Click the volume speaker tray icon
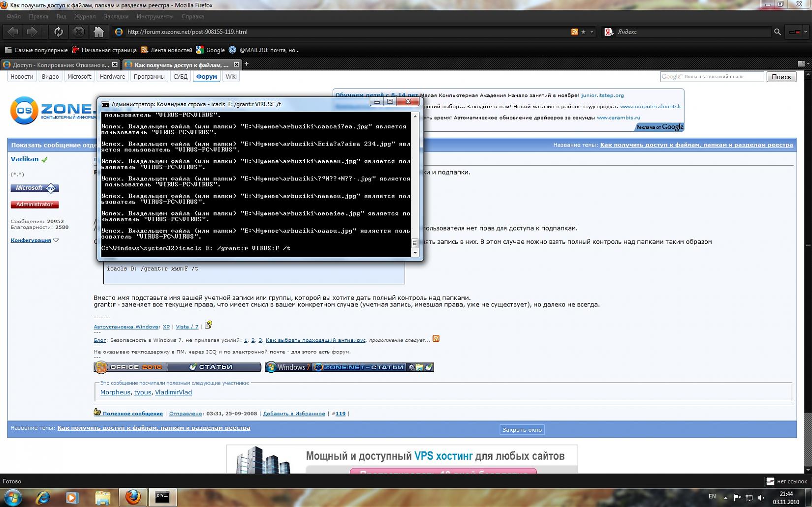Image resolution: width=812 pixels, height=507 pixels. [x=761, y=498]
